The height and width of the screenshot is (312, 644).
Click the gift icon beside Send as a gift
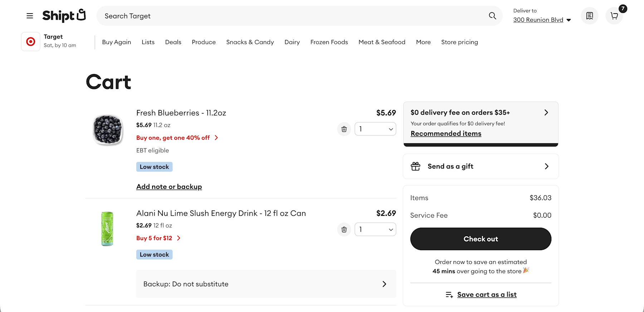point(415,166)
